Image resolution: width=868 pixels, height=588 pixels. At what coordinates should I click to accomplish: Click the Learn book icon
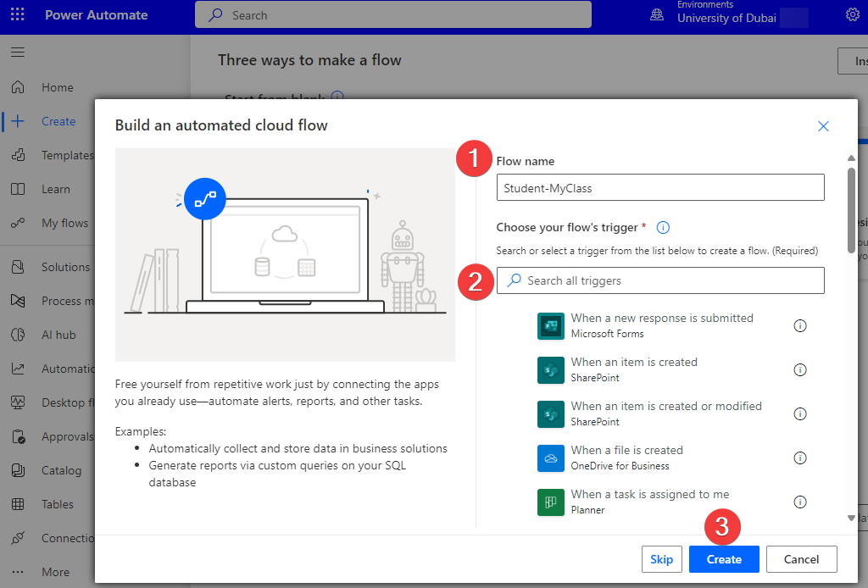pyautogui.click(x=18, y=189)
